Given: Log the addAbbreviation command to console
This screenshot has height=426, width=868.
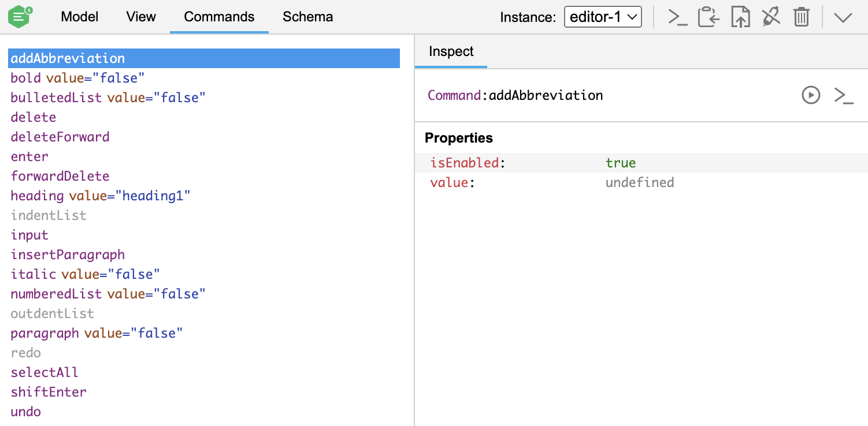Looking at the screenshot, I should (844, 95).
